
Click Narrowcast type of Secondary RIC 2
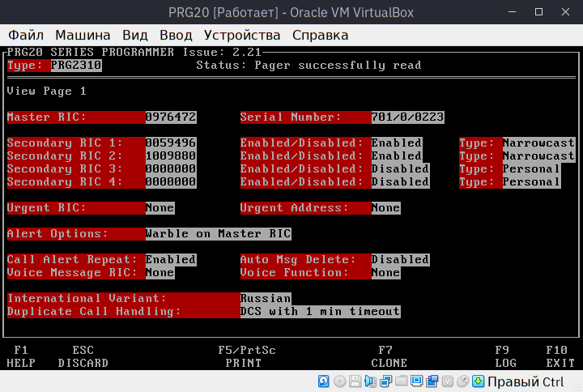pyautogui.click(x=538, y=156)
